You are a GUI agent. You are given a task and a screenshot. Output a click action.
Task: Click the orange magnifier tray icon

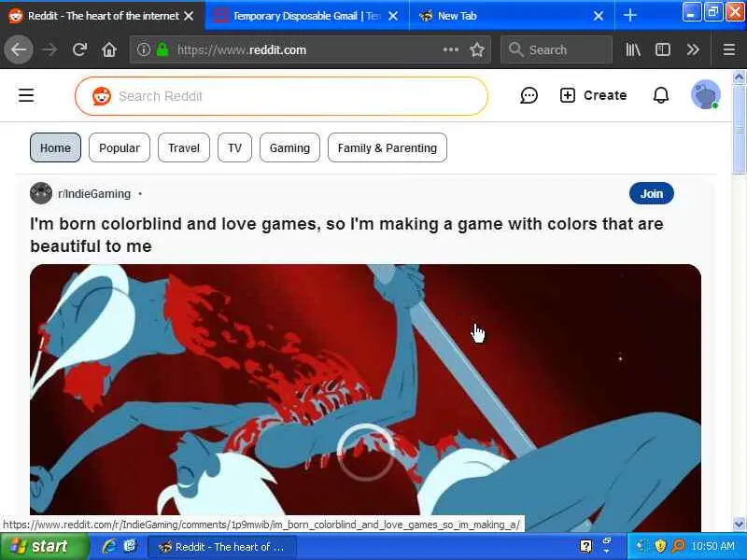pos(678,546)
